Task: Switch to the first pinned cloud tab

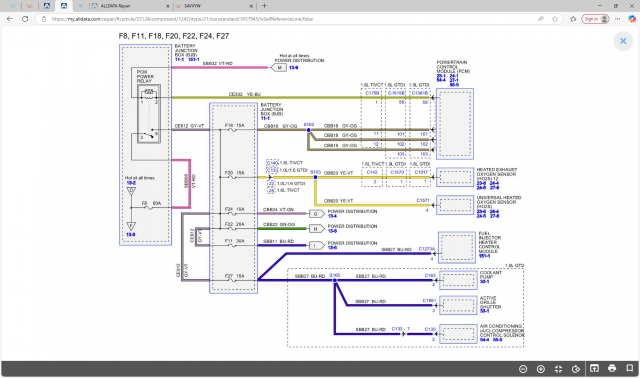Action: pyautogui.click(x=13, y=6)
